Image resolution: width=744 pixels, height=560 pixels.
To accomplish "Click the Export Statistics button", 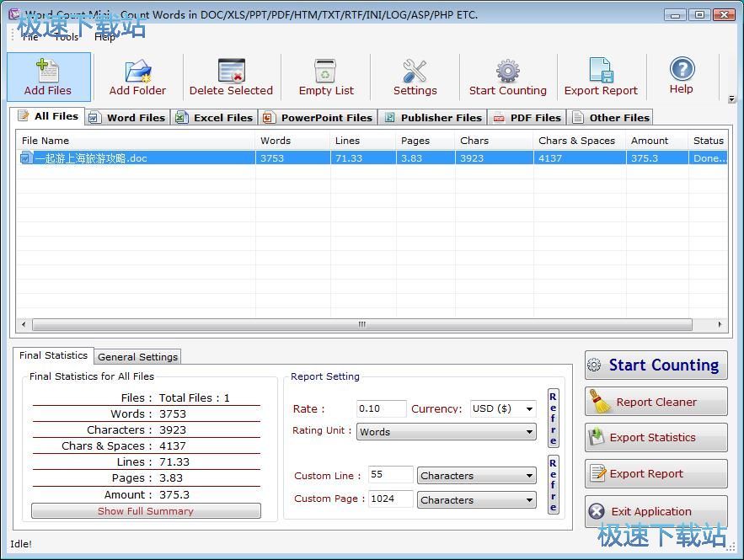I will [x=656, y=438].
